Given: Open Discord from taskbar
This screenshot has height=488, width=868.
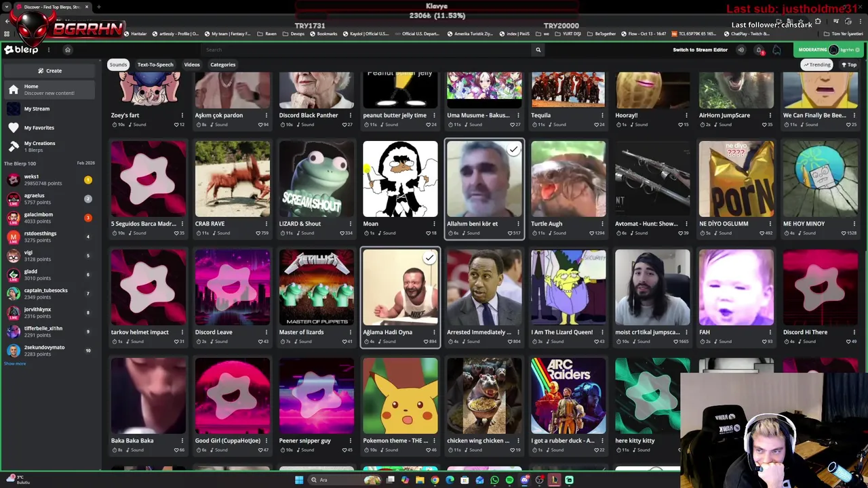Looking at the screenshot, I should [524, 480].
